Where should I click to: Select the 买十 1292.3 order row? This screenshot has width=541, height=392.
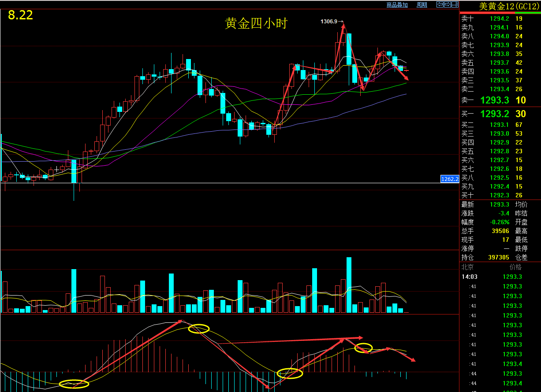click(x=500, y=195)
